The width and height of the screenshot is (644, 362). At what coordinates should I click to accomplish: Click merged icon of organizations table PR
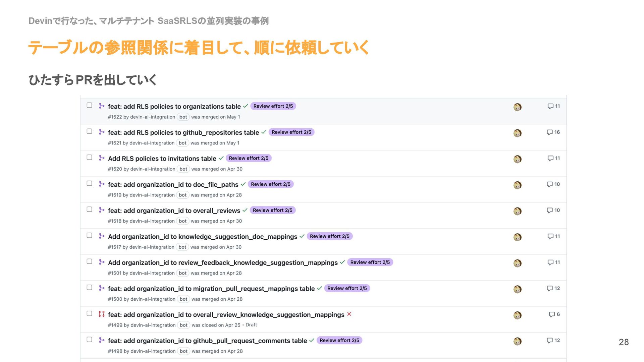pos(102,106)
